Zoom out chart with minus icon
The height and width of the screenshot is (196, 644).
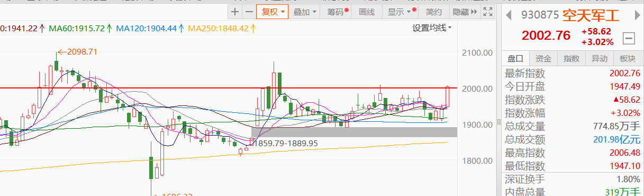(249, 12)
